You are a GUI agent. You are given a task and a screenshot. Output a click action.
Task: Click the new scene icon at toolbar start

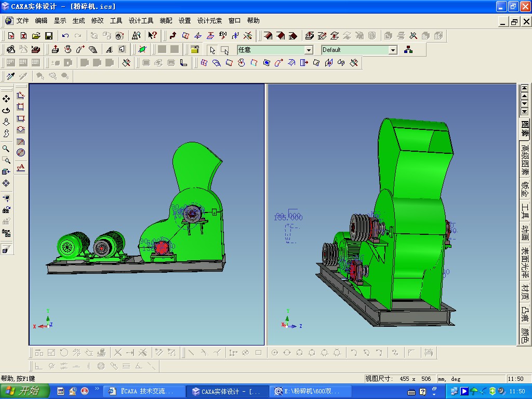tap(11, 36)
